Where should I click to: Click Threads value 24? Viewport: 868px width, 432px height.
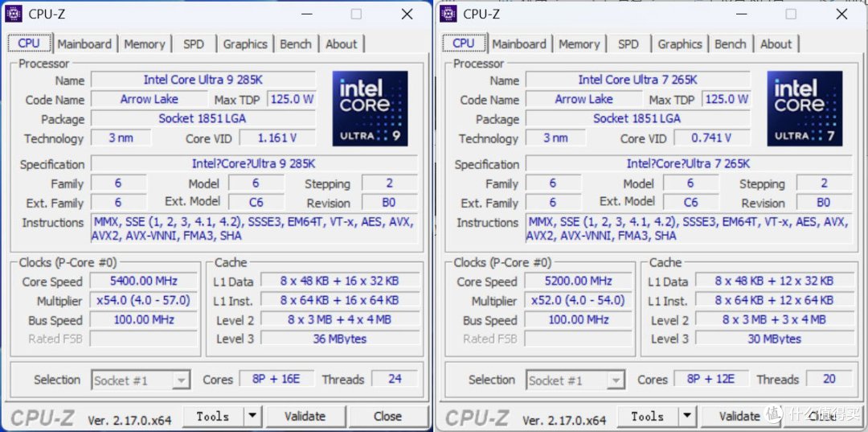395,380
